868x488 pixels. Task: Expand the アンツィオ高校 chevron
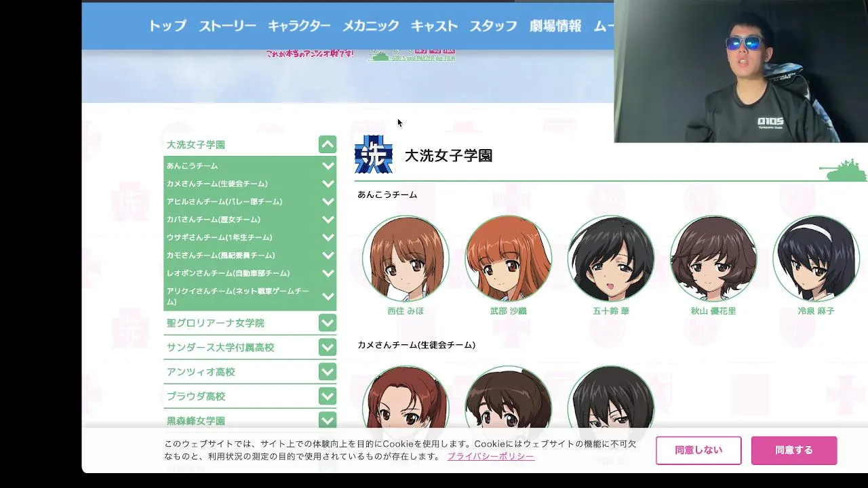328,372
